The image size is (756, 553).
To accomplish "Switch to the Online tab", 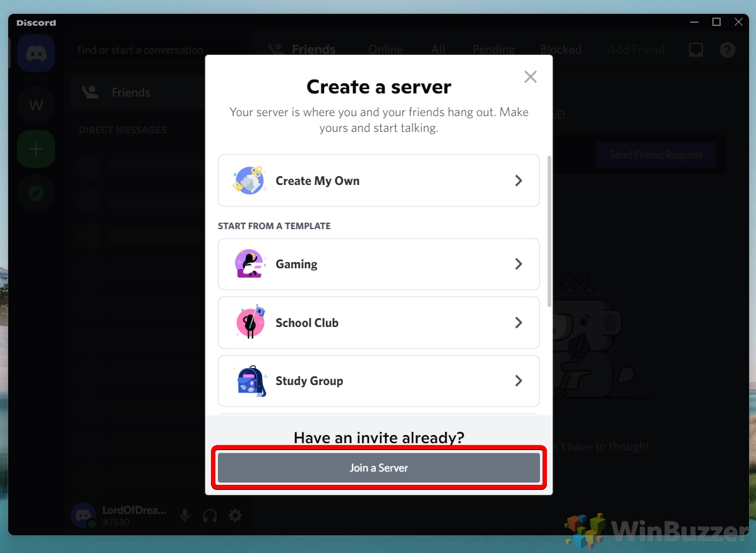I will (x=386, y=50).
